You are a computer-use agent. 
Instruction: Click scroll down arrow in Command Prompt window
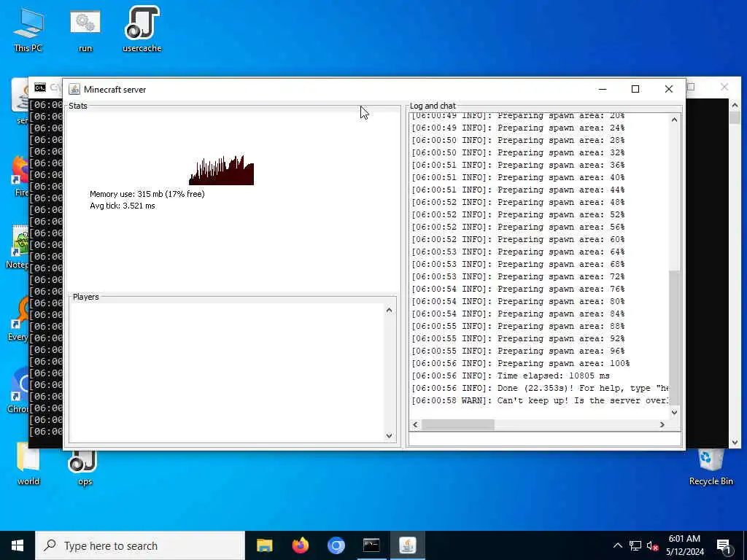pyautogui.click(x=735, y=443)
